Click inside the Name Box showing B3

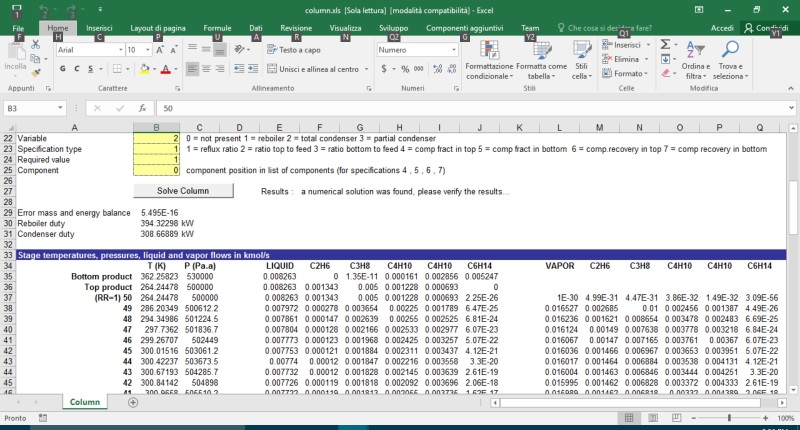(x=30, y=108)
